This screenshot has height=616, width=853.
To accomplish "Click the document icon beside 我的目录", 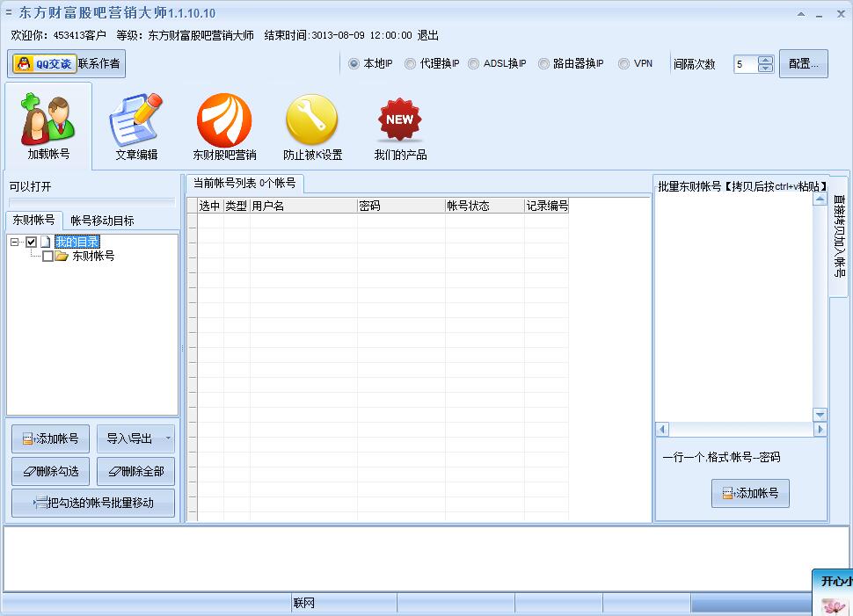I will [46, 242].
